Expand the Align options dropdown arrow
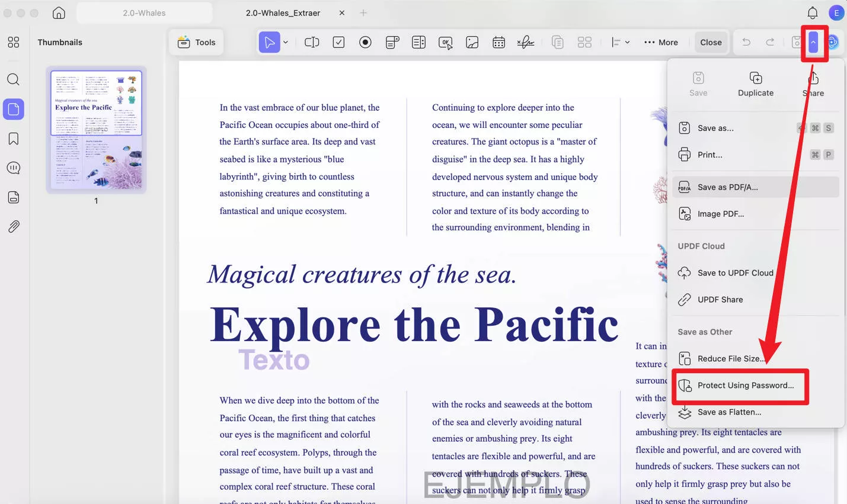 [x=627, y=42]
